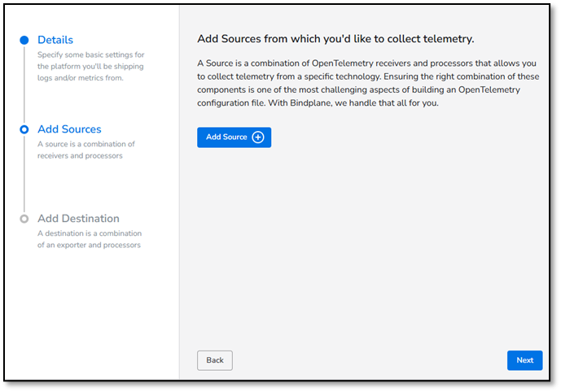The image size is (561, 392).
Task: Click the gray Add Destination step circle
Action: [24, 219]
